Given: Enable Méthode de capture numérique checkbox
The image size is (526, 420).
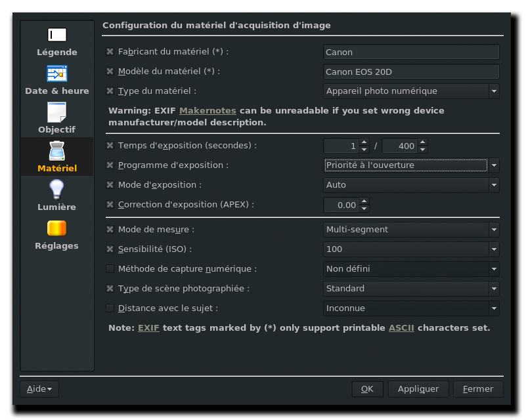Looking at the screenshot, I should [x=110, y=269].
